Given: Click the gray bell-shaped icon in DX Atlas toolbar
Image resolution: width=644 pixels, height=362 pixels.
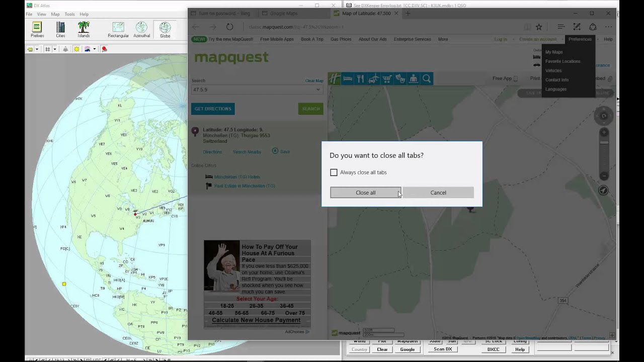Looking at the screenshot, I should click(65, 49).
